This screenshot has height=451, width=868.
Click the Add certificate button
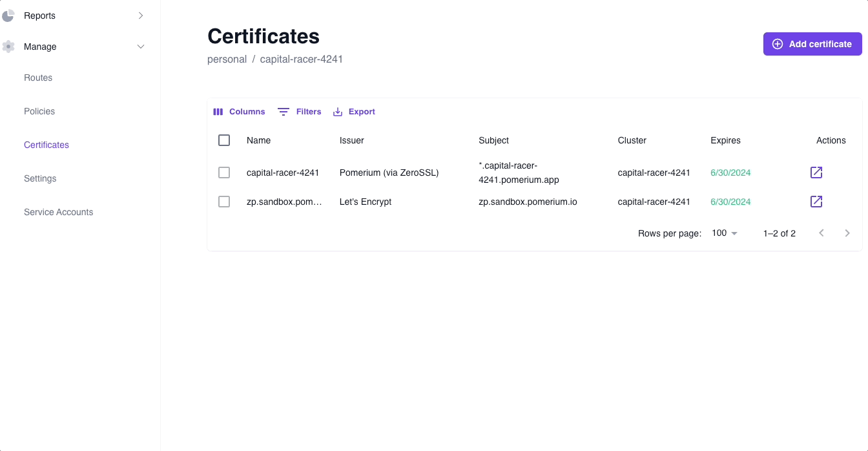click(x=812, y=44)
